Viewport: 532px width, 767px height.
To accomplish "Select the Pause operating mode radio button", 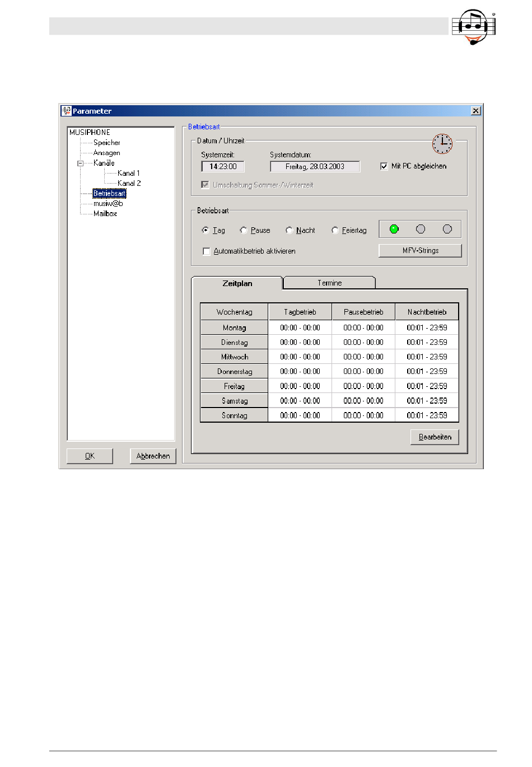I will coord(244,230).
